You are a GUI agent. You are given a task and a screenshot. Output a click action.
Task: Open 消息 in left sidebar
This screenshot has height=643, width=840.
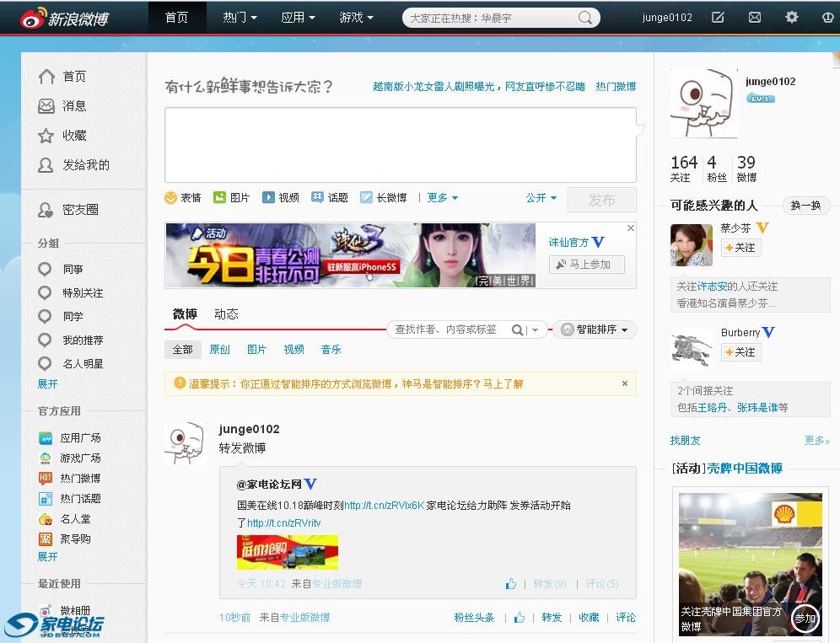[62, 106]
